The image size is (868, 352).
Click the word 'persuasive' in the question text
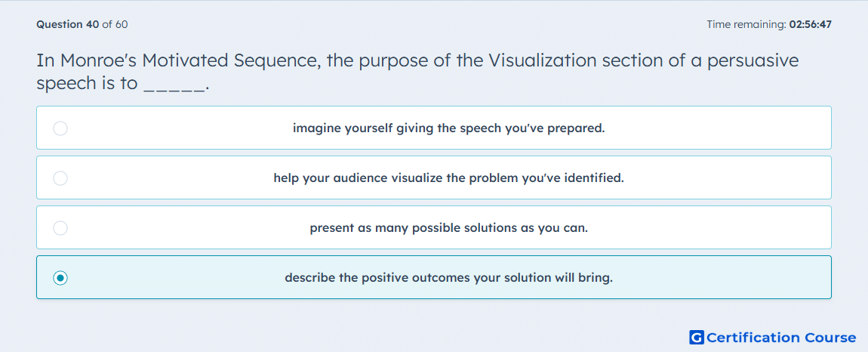click(753, 60)
